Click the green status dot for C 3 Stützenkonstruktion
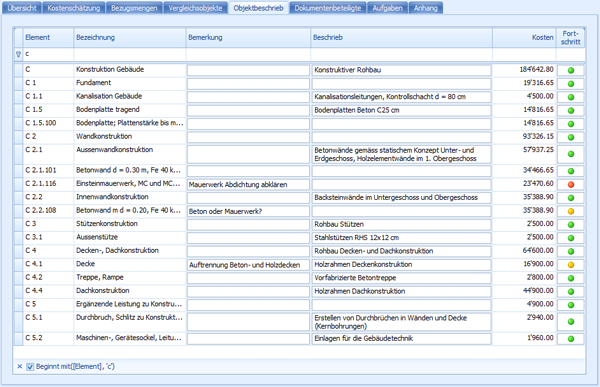Image resolution: width=600 pixels, height=387 pixels. (x=571, y=225)
